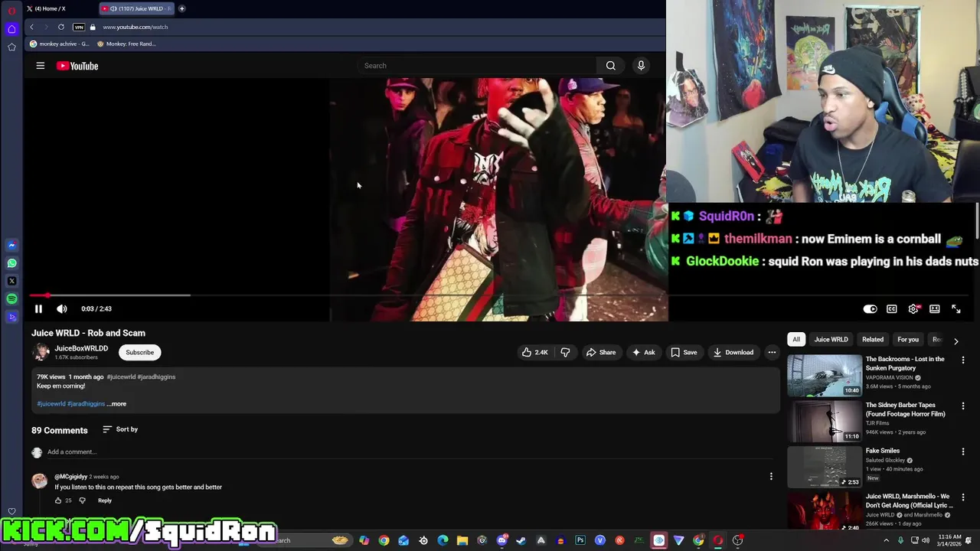Click the YouTube logo to go home
The width and height of the screenshot is (980, 551).
[x=77, y=66]
